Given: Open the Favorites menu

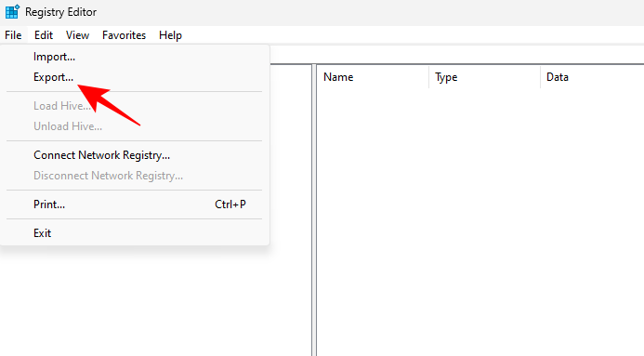Looking at the screenshot, I should pos(124,35).
